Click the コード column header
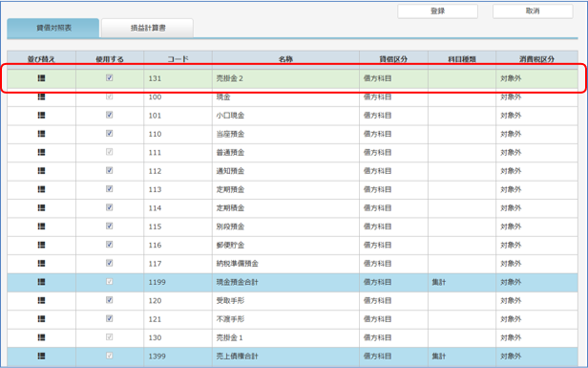588x368 pixels. pyautogui.click(x=178, y=59)
